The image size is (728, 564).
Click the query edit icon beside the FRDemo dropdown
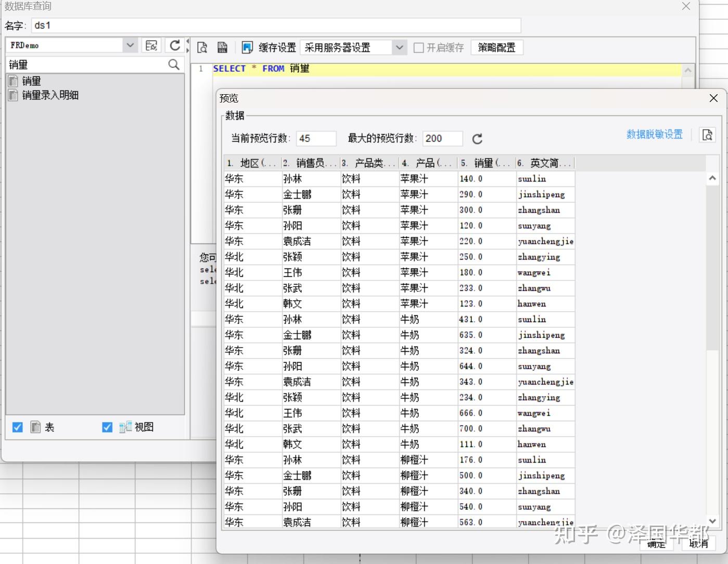tap(151, 45)
